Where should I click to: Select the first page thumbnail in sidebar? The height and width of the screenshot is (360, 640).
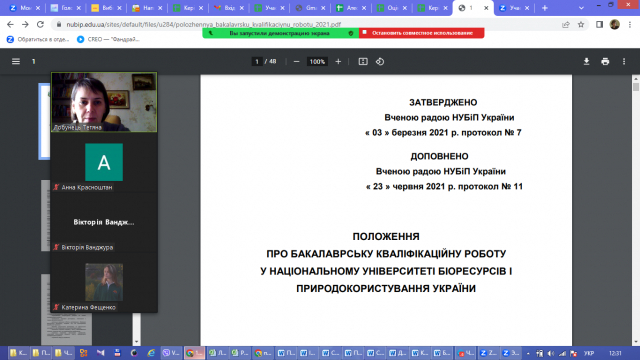(x=44, y=121)
